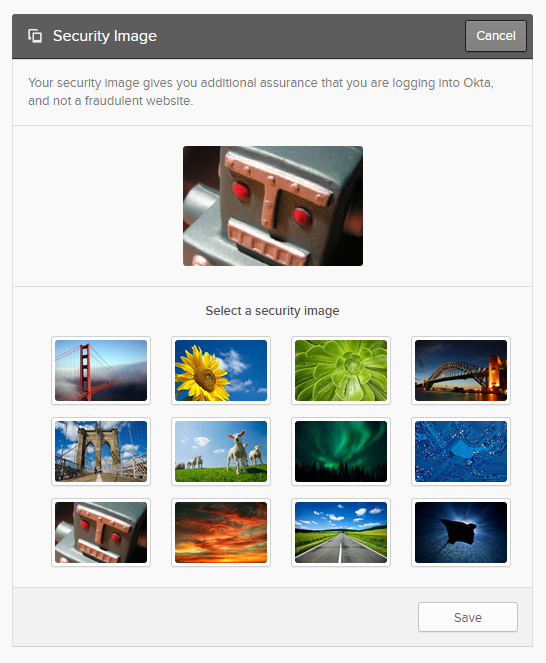
Task: Select the Sydney Harbour Bridge night image
Action: click(461, 370)
